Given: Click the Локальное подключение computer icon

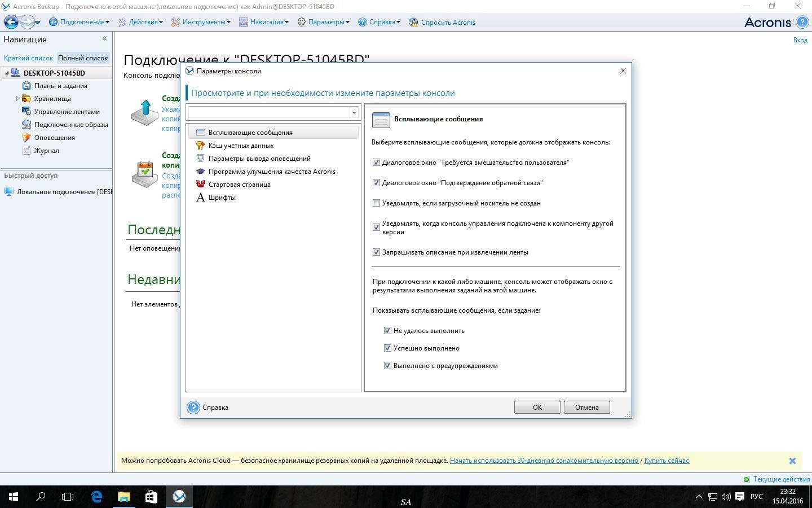Looking at the screenshot, I should 9,192.
